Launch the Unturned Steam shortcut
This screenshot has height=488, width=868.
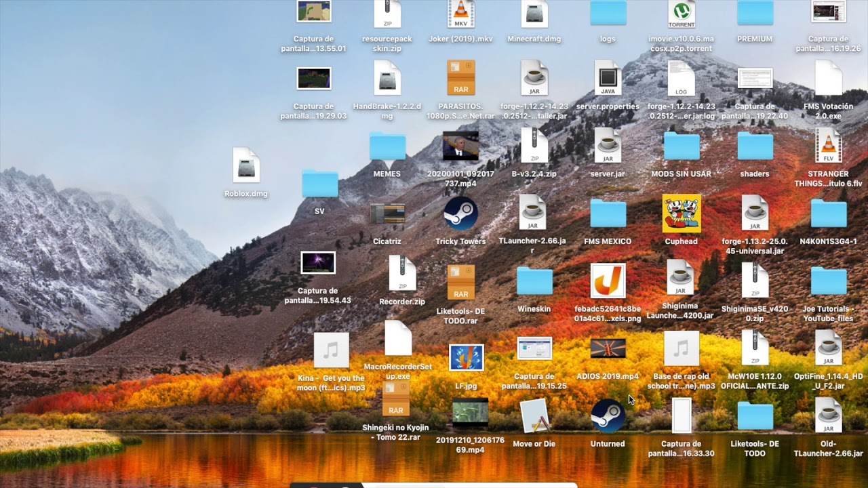coord(608,416)
